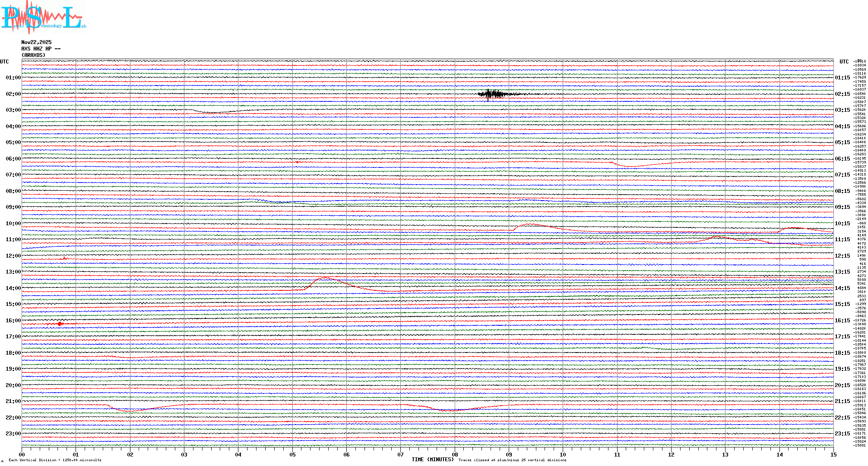
Task: Click the 02:00 hour label on left axis
Action: (x=13, y=94)
